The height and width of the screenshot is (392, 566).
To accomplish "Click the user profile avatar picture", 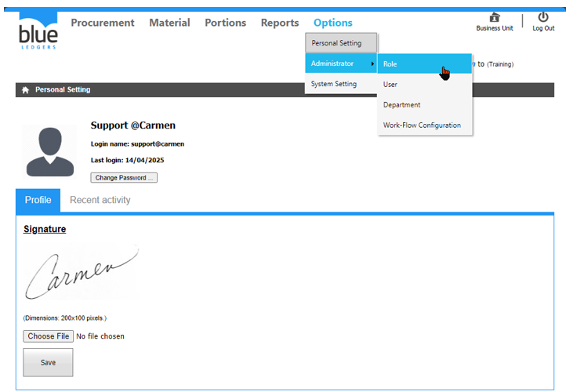I will (50, 151).
